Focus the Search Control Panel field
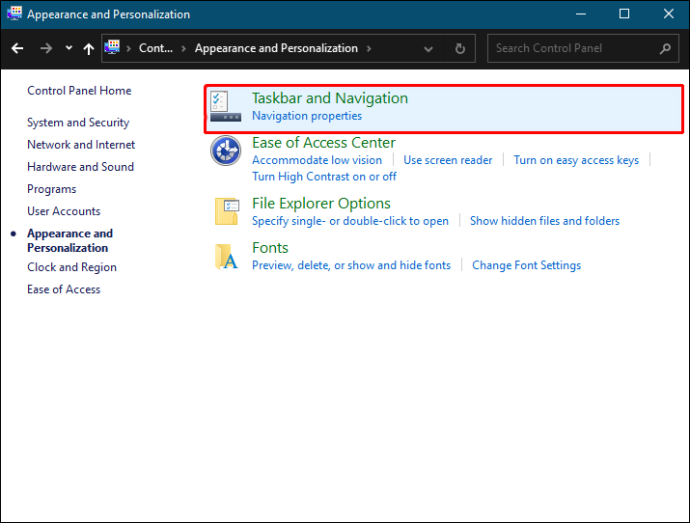The image size is (690, 523). [x=583, y=48]
